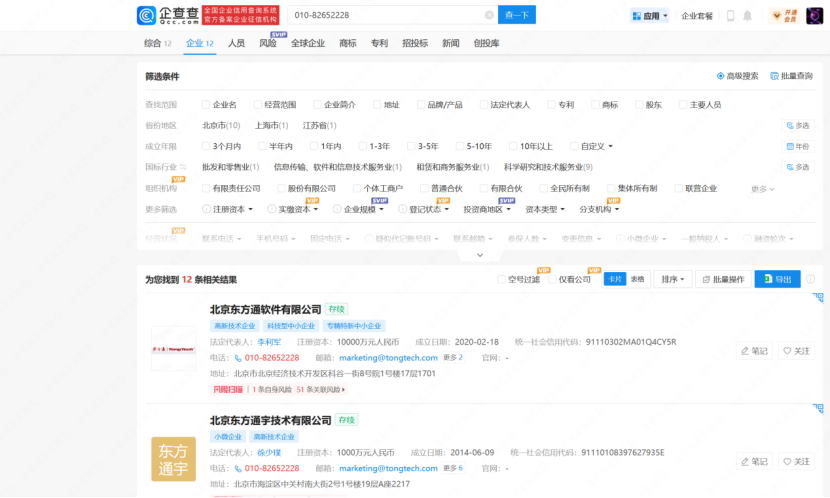The image size is (830, 498).
Task: Switch to the 招投标 tab
Action: pos(415,43)
